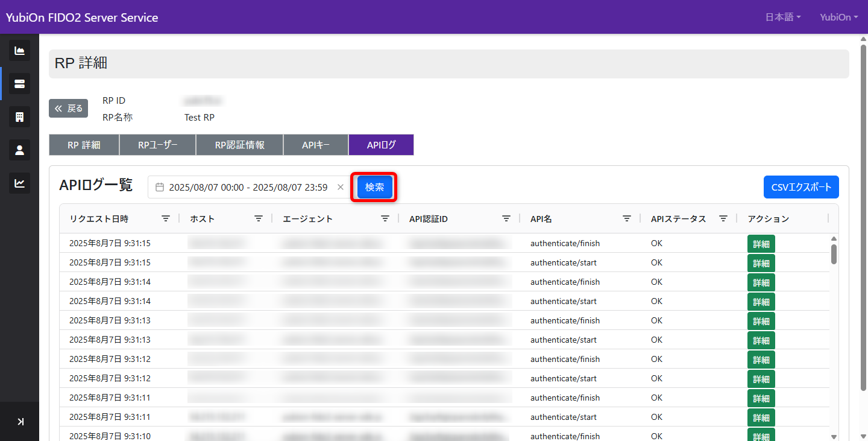Open filter menu for ホスト column

259,219
